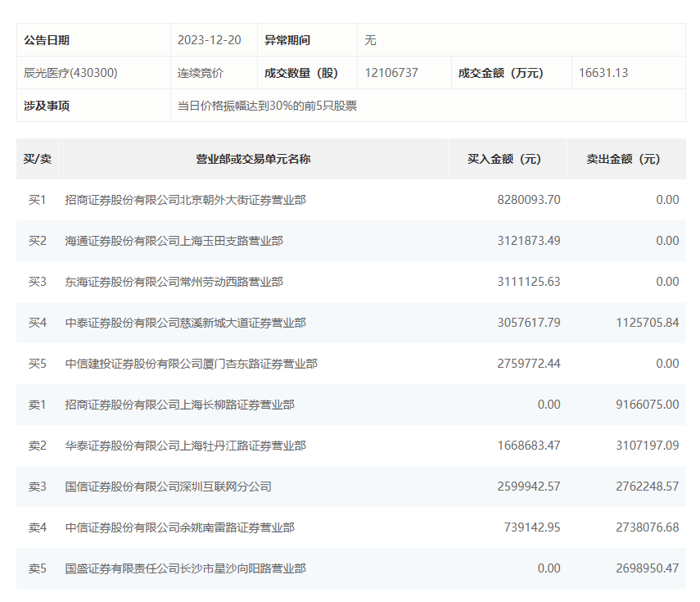The image size is (700, 602).
Task: Click 中信建投证券厦门杏东路证券营业部 name
Action: tap(191, 364)
